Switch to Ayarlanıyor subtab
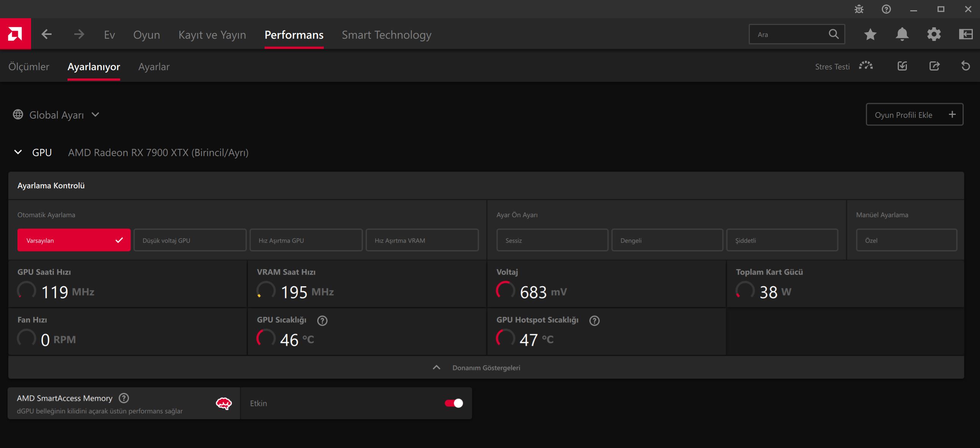The image size is (980, 448). (x=94, y=67)
